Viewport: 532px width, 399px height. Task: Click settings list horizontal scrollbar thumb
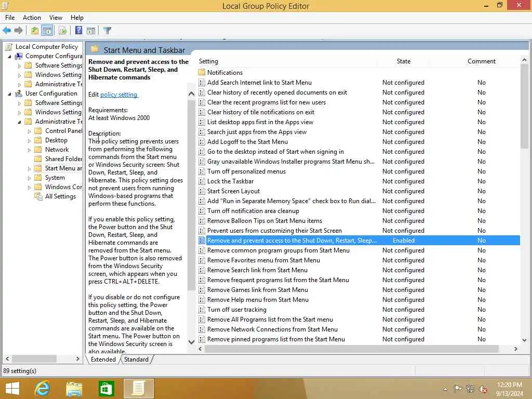tap(352, 349)
